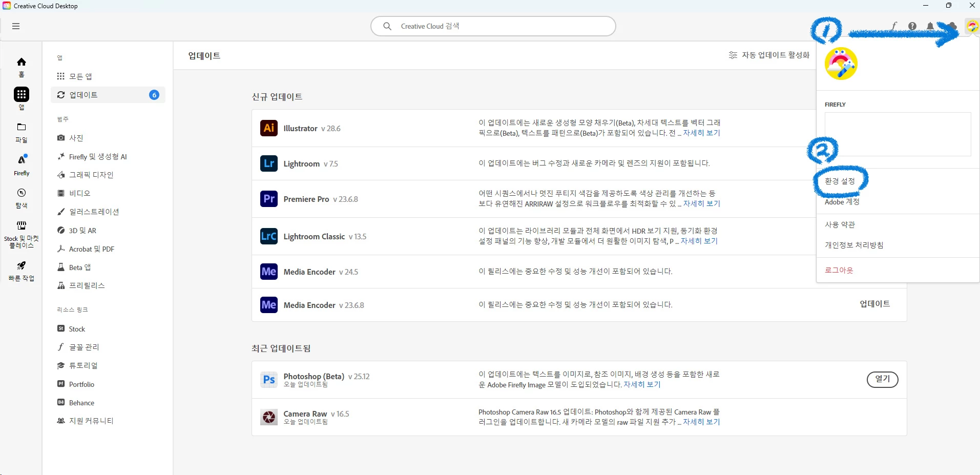Screen dimensions: 980x475
Task: Click into the Creative Cloud 검색 field
Action: (493, 26)
